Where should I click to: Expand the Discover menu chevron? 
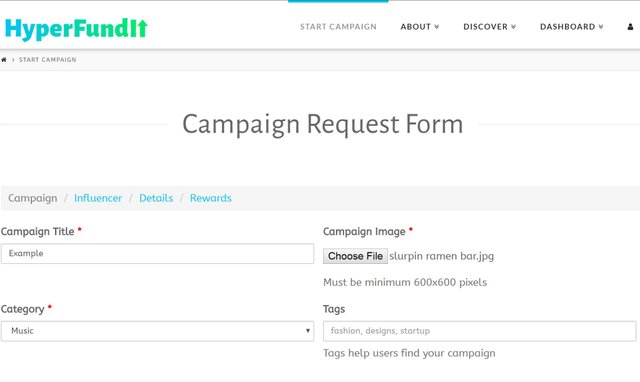(513, 27)
